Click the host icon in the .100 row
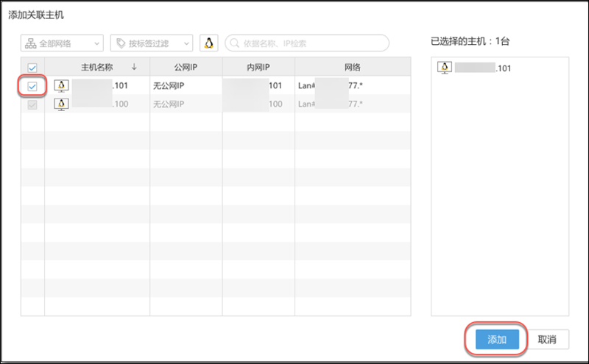Viewport: 589px width, 364px height. click(61, 104)
